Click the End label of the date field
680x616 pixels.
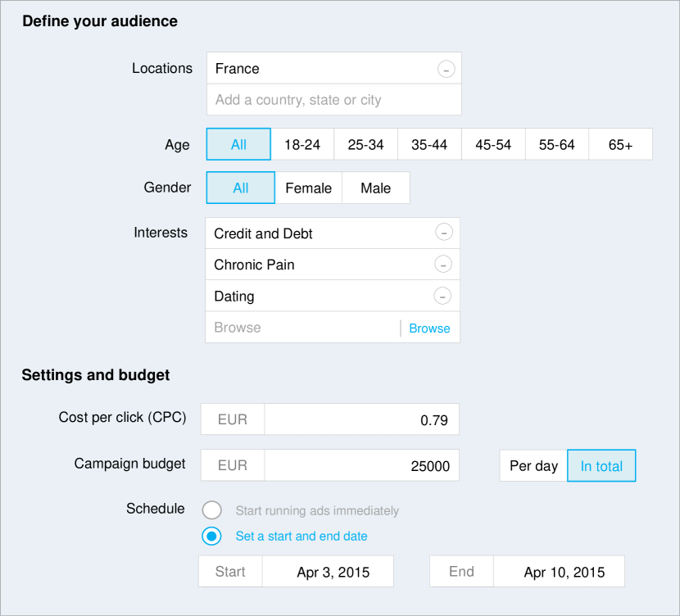461,571
